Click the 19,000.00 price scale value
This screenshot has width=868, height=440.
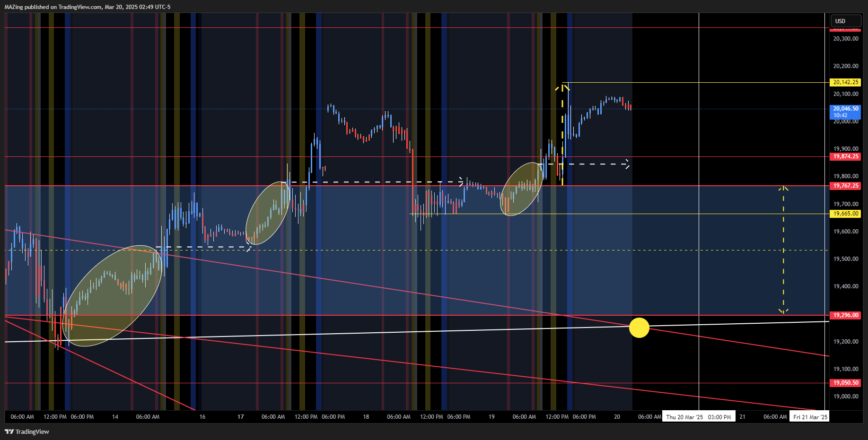click(x=846, y=397)
